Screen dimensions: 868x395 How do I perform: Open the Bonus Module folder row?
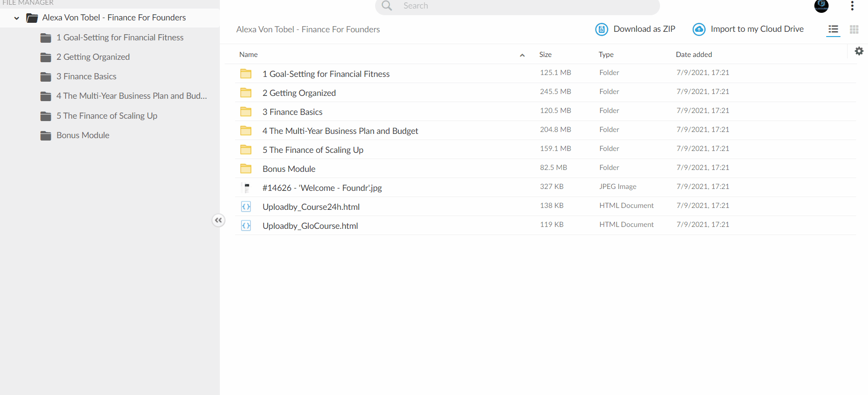click(546, 169)
